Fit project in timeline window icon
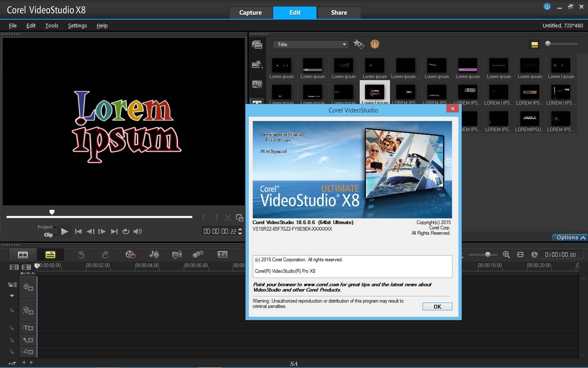 520,254
